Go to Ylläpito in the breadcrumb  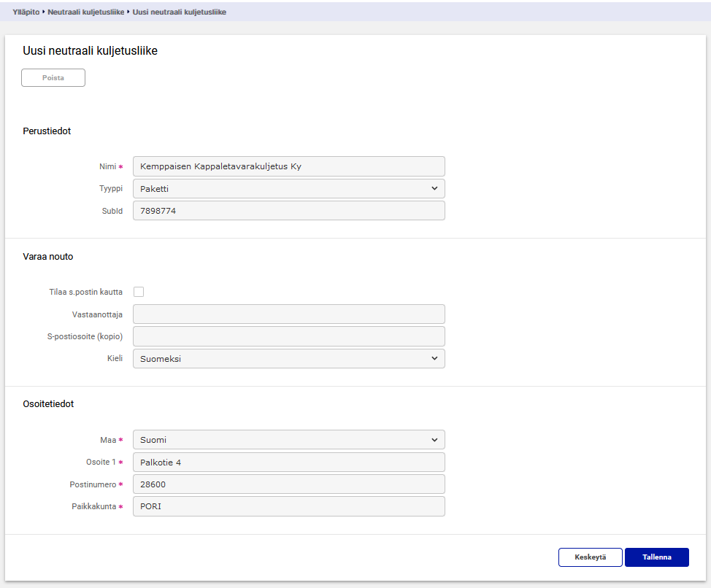coord(26,12)
